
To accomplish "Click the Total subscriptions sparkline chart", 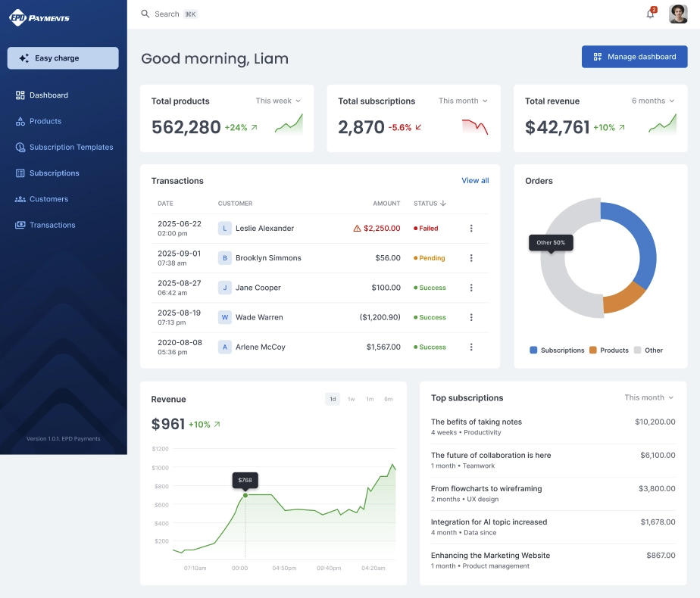I will point(475,126).
